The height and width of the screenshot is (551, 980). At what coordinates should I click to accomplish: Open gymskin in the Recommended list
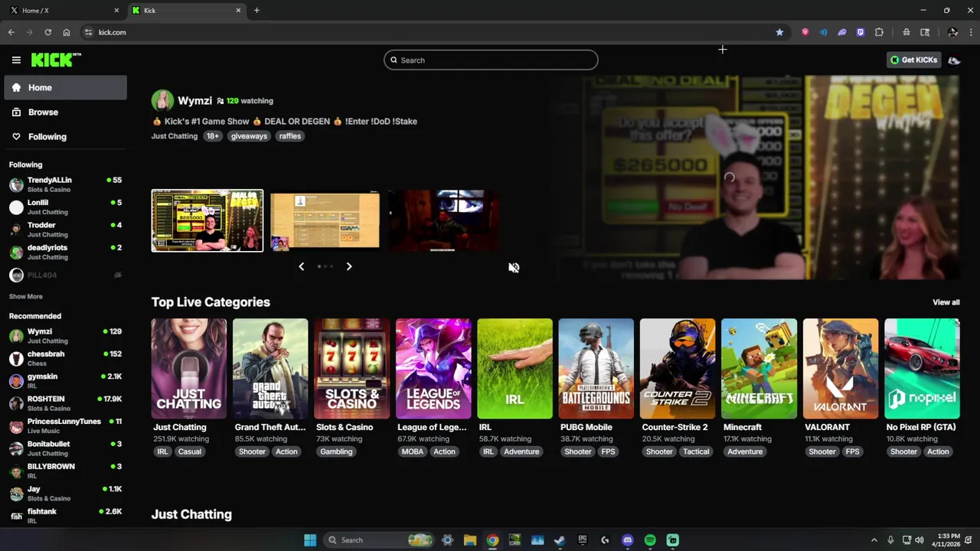pos(65,380)
